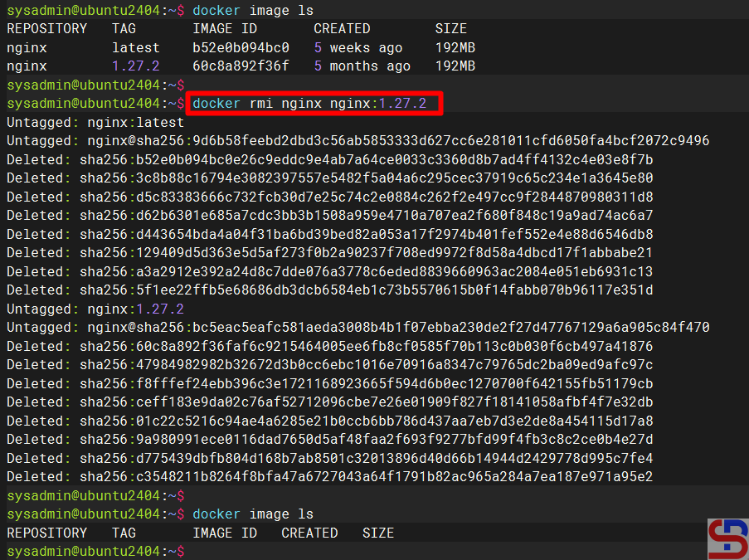Image resolution: width=749 pixels, height=560 pixels.
Task: Click the deleted hash starting with sha256:3c8b88c
Action: [x=366, y=178]
